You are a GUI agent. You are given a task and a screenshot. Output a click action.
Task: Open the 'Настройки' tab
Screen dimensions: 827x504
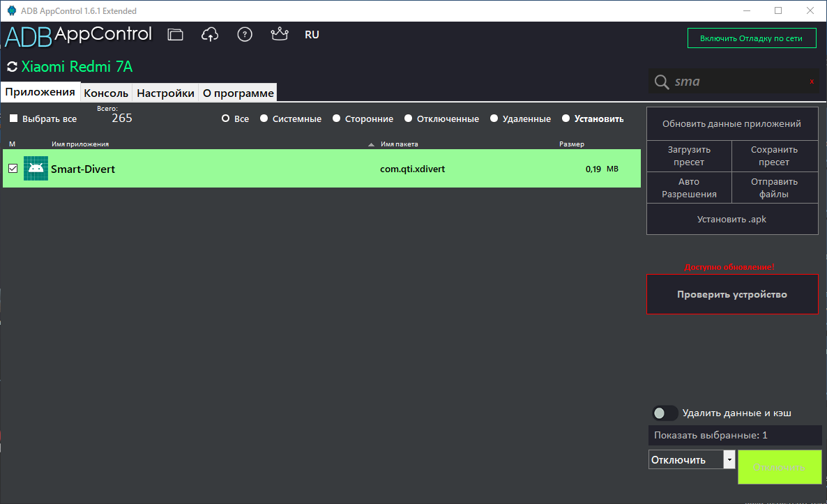coord(166,93)
